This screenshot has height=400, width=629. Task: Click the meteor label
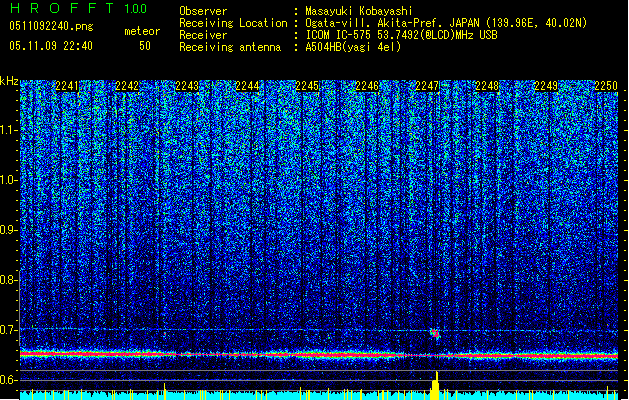[x=142, y=31]
